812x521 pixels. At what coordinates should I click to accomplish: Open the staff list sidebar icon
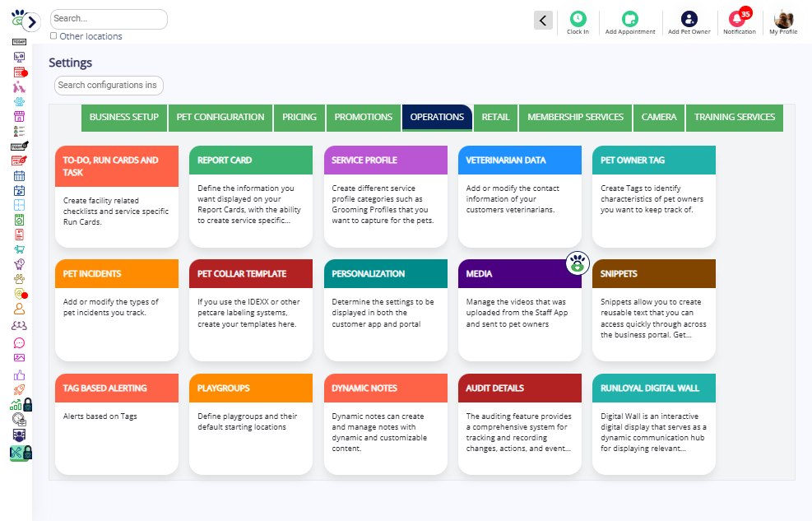pos(19,132)
